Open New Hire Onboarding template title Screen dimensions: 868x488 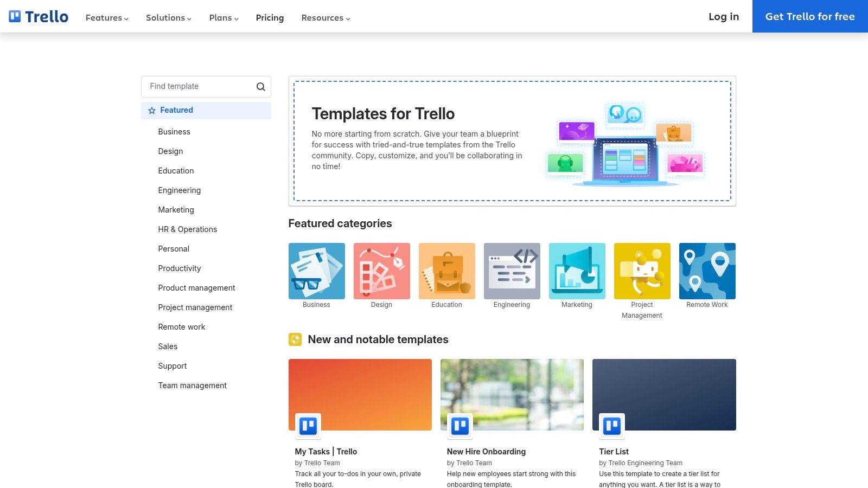click(486, 452)
